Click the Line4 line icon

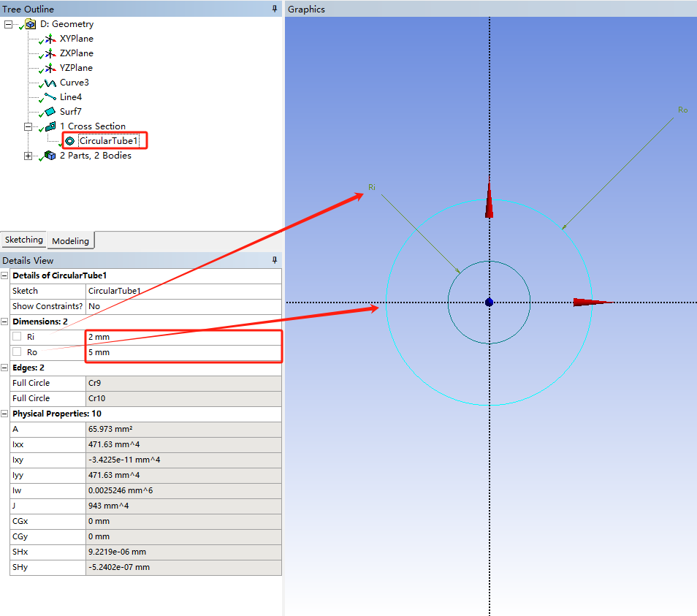(x=50, y=96)
